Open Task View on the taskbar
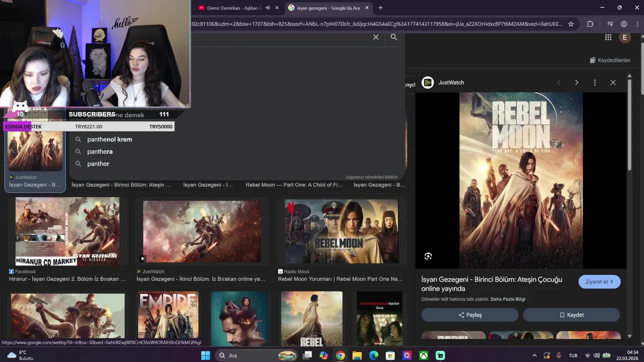The image size is (644, 362). pyautogui.click(x=307, y=355)
